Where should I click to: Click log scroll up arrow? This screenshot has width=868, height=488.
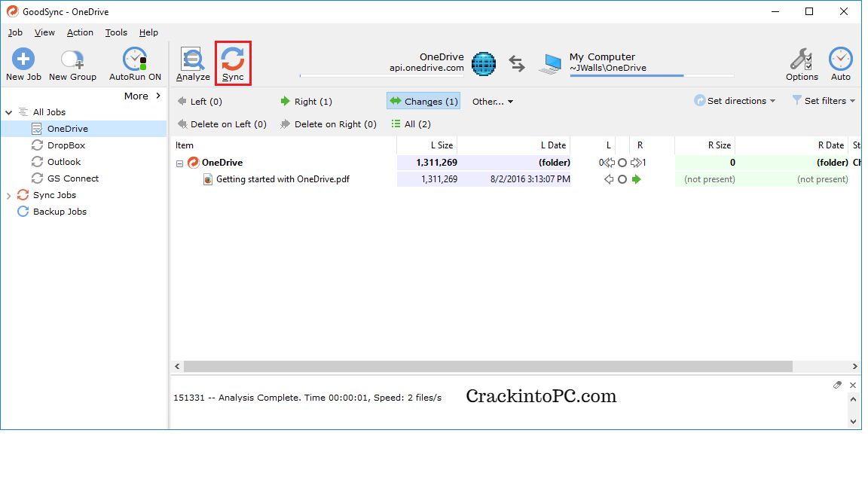click(x=853, y=399)
